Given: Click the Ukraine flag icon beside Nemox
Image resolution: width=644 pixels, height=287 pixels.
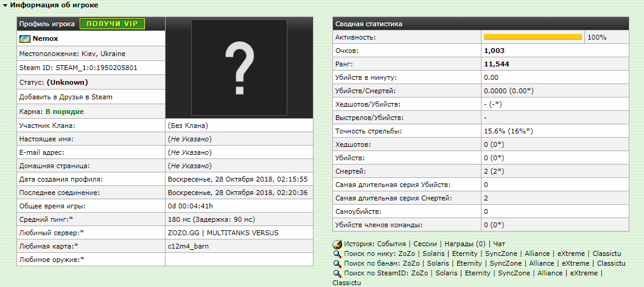Looking at the screenshot, I should click(x=25, y=38).
